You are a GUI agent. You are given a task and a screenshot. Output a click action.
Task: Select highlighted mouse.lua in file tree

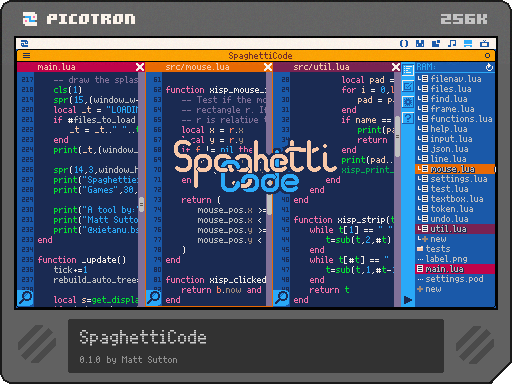pos(455,169)
